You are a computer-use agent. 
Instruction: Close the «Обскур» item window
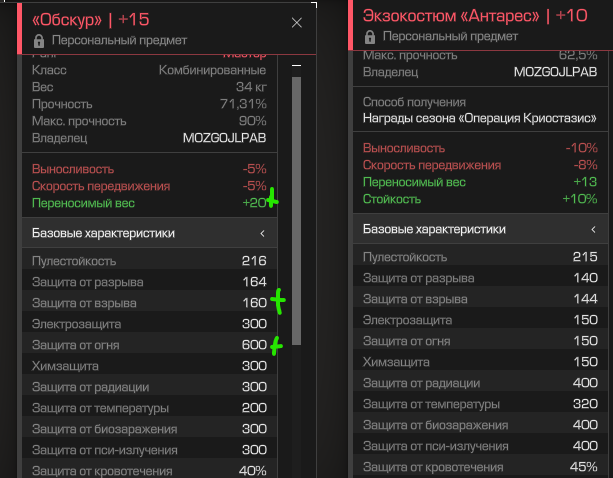297,23
